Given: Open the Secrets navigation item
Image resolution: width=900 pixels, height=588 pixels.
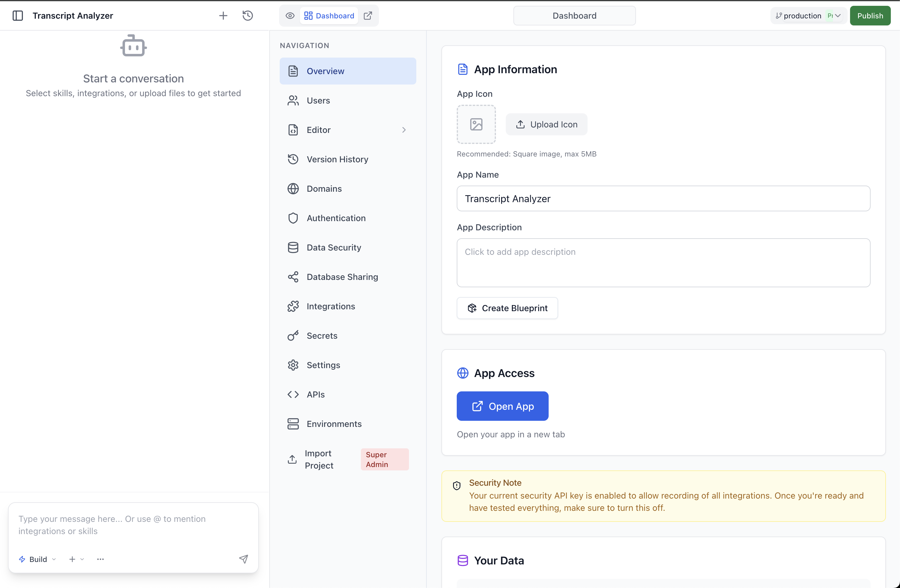Looking at the screenshot, I should click(x=322, y=335).
